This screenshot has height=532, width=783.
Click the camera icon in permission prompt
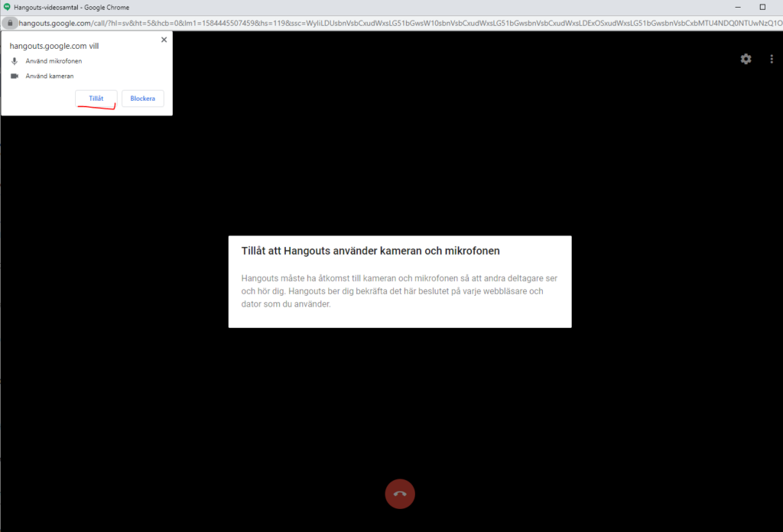15,76
